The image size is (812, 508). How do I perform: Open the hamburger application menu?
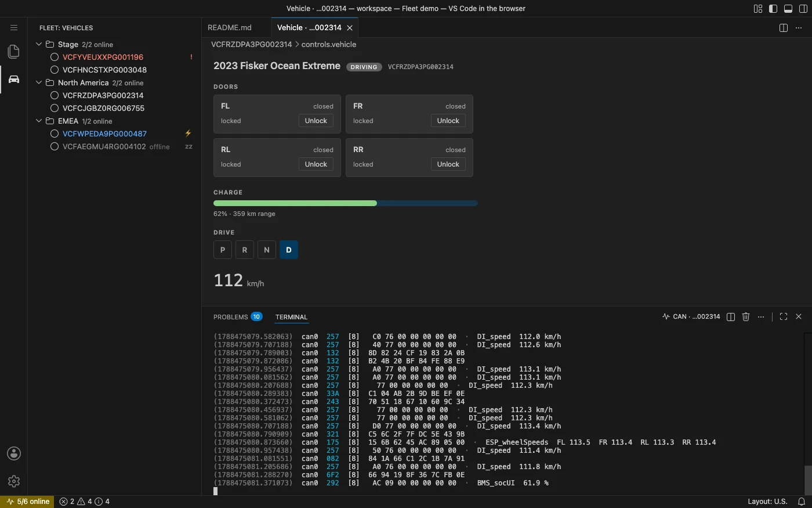coord(14,27)
